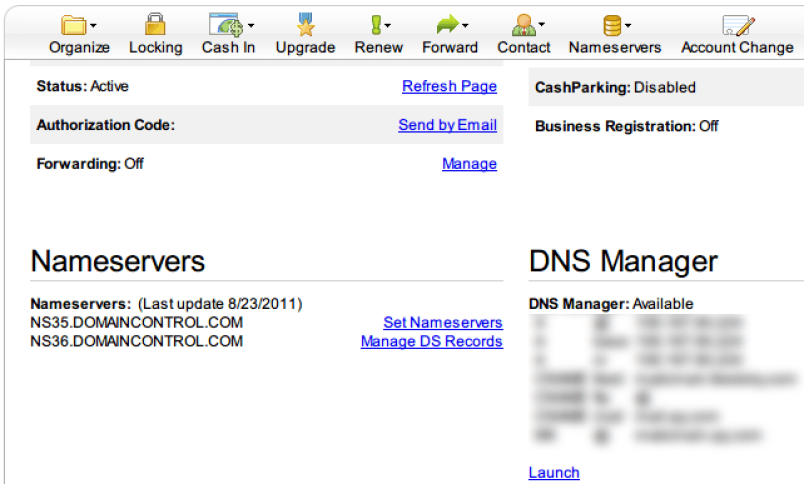Click the Organize folder icon
804x484 pixels.
coord(74,25)
